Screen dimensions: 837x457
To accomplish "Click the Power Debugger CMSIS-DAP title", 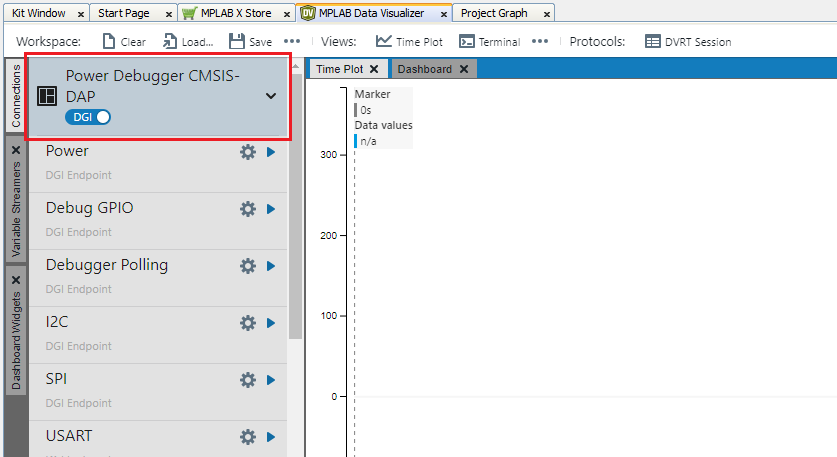I will 153,86.
